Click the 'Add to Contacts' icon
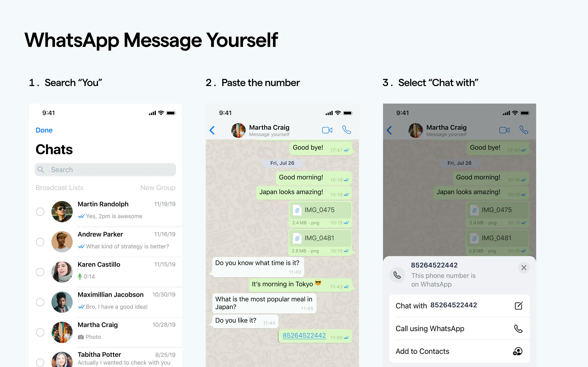This screenshot has width=588, height=367. click(518, 350)
